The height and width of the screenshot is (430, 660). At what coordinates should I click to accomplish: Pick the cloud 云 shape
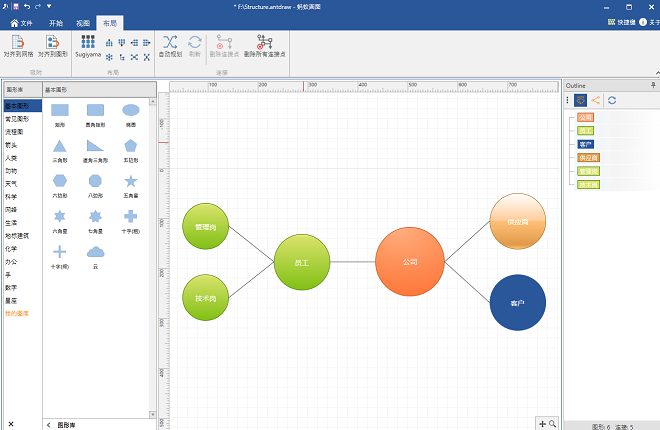pyautogui.click(x=95, y=255)
